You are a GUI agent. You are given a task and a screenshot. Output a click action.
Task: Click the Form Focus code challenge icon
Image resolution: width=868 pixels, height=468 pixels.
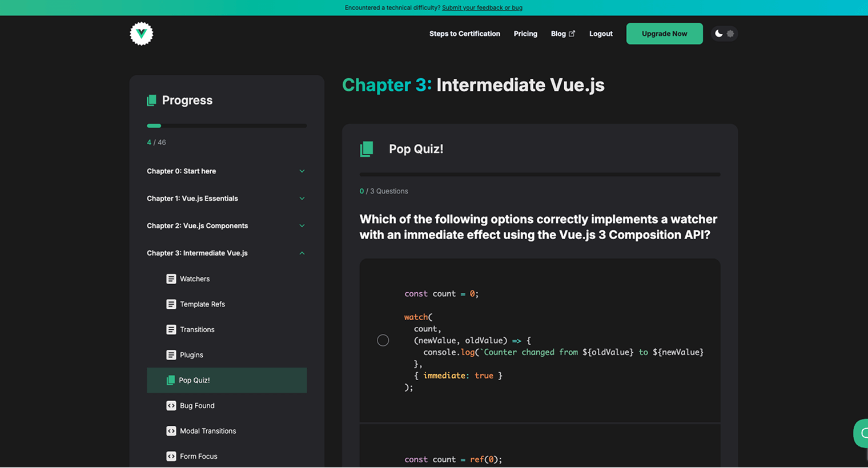[171, 457]
